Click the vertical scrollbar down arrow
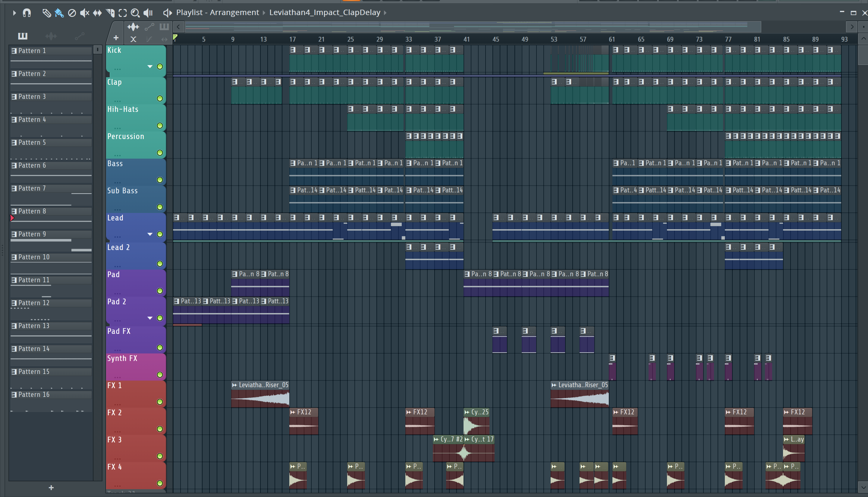Screen dimensions: 868x497 point(863,487)
